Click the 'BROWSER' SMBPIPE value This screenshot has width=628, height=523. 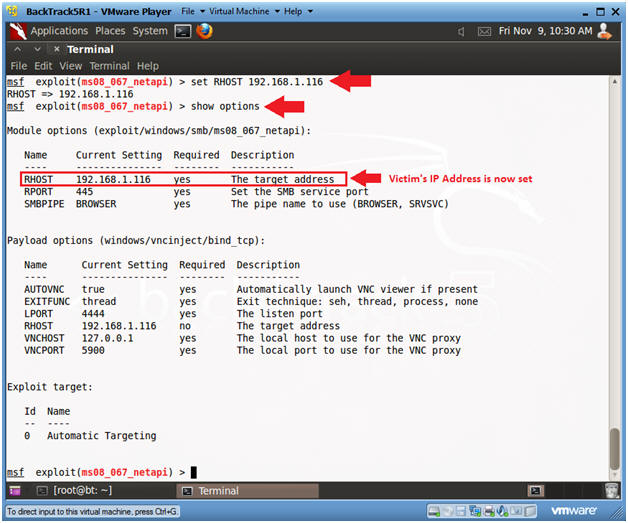point(96,204)
